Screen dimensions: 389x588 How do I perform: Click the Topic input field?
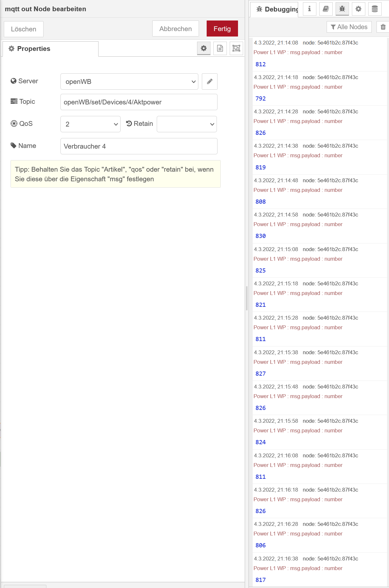coord(139,102)
